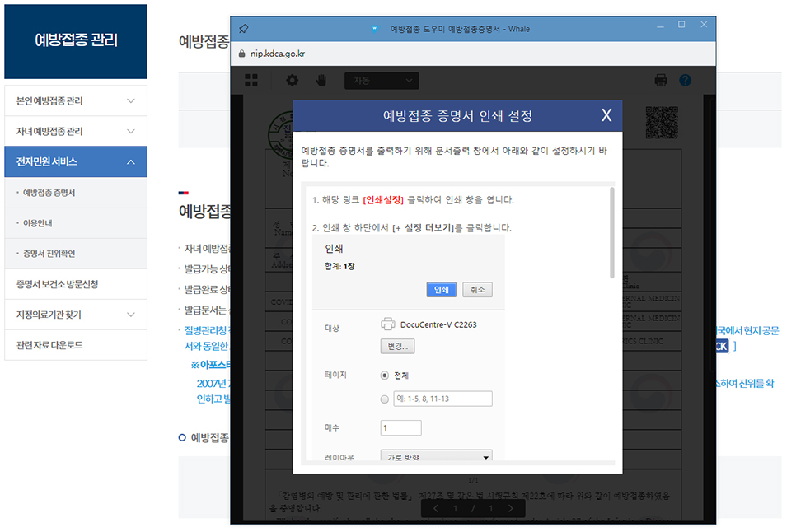Click the lock icon beside nip.kdca.go.kr
Image resolution: width=796 pixels, height=532 pixels.
(241, 54)
